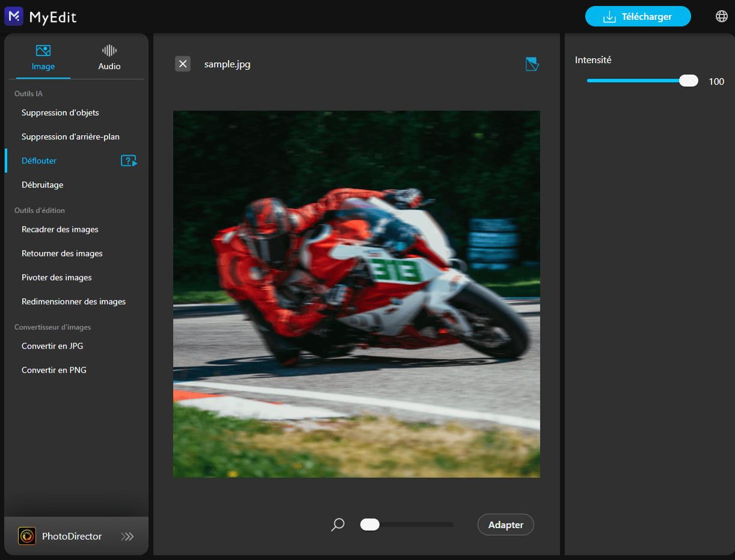735x560 pixels.
Task: Click the MyEdit logo icon
Action: 14,16
